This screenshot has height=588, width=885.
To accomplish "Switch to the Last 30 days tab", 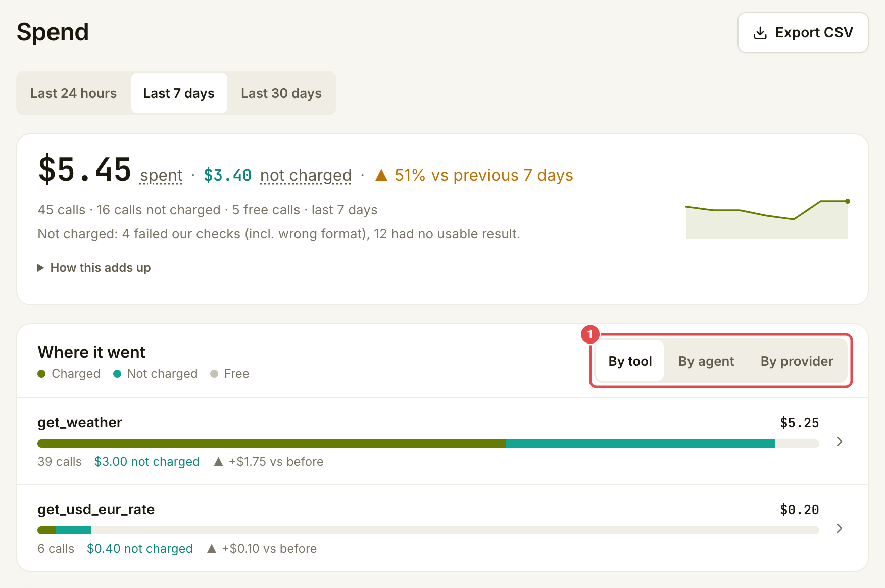I will click(281, 93).
